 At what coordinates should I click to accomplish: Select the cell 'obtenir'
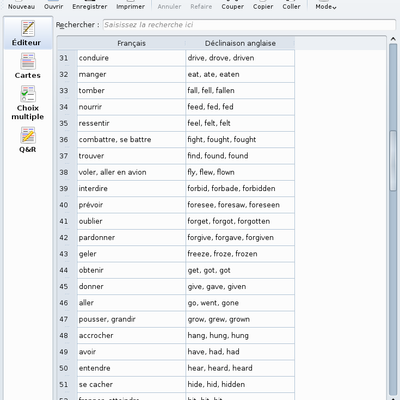[x=131, y=270]
